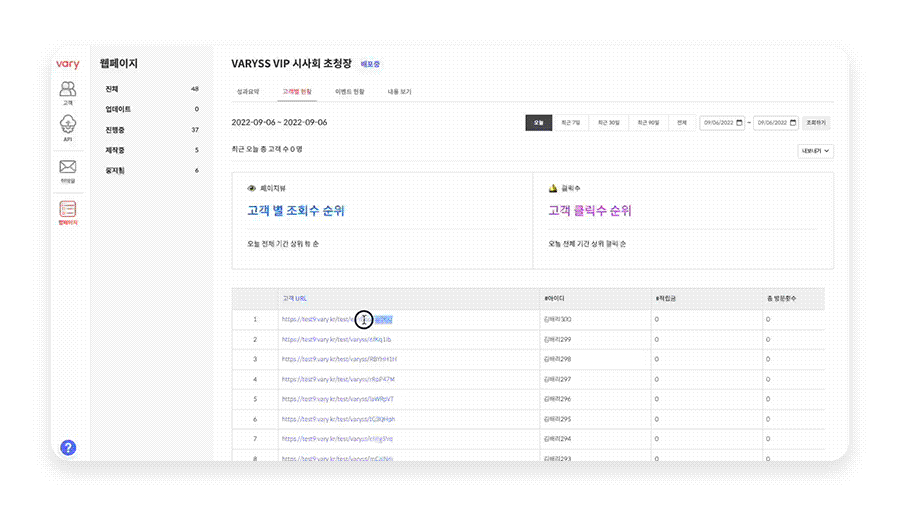Select the 최근 90일 range button

coord(648,123)
